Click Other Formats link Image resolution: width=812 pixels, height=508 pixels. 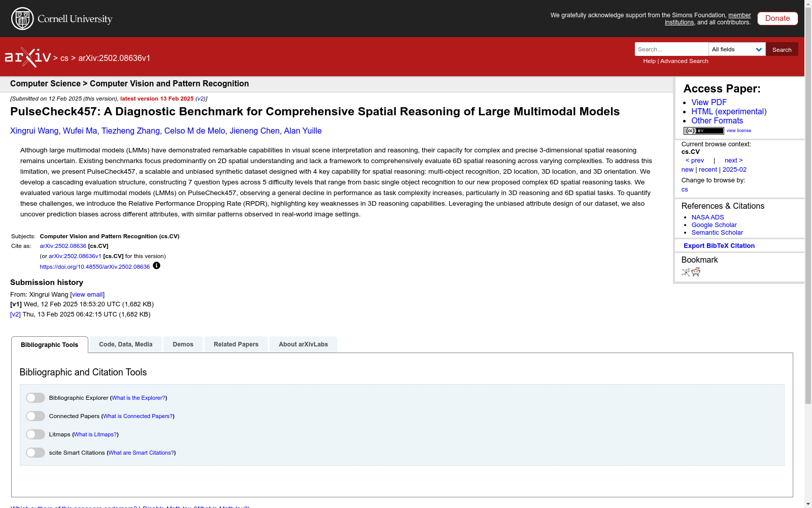click(717, 120)
